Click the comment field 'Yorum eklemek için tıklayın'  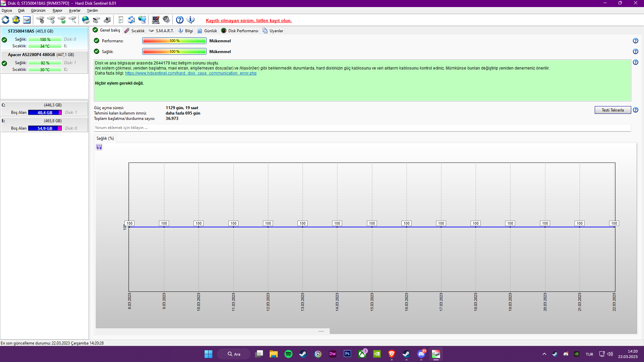click(362, 128)
